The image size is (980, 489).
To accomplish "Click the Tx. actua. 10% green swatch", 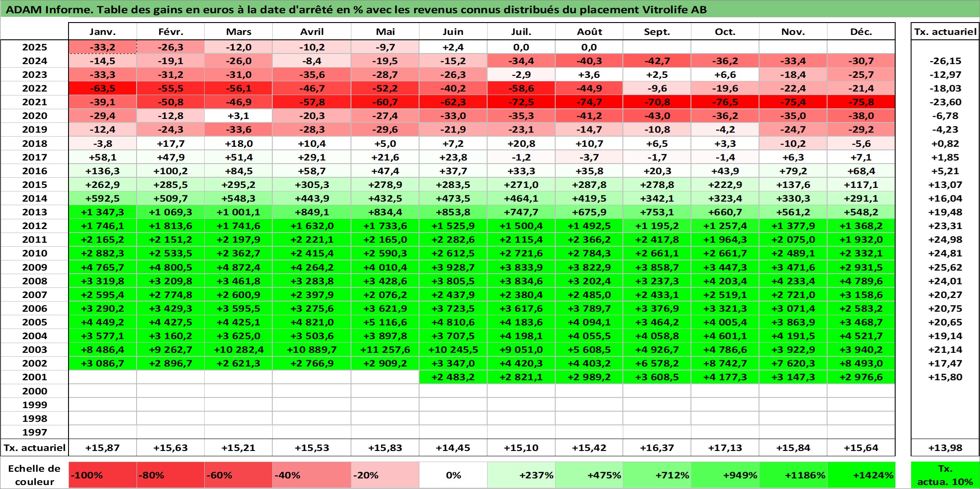I will click(x=945, y=475).
